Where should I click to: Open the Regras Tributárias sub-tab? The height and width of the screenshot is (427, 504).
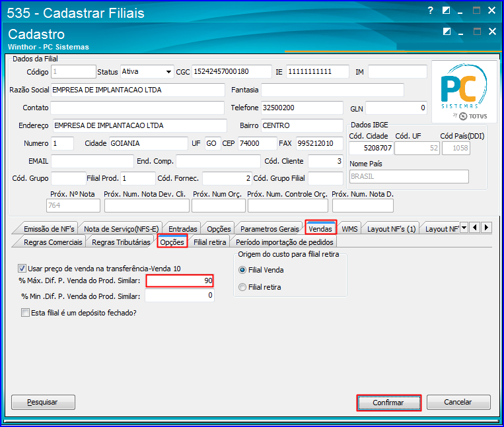121,242
